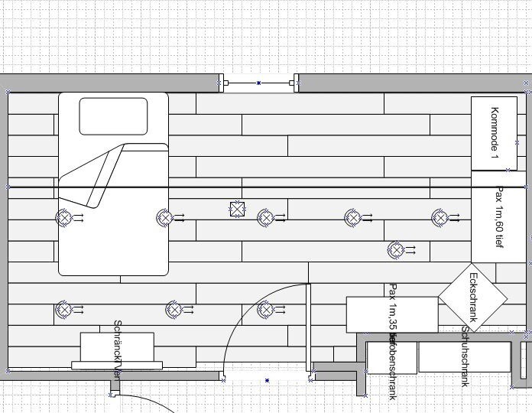The height and width of the screenshot is (413, 532).
Task: Click the bottom-left lamp symbol below the bed
Action: click(x=64, y=309)
